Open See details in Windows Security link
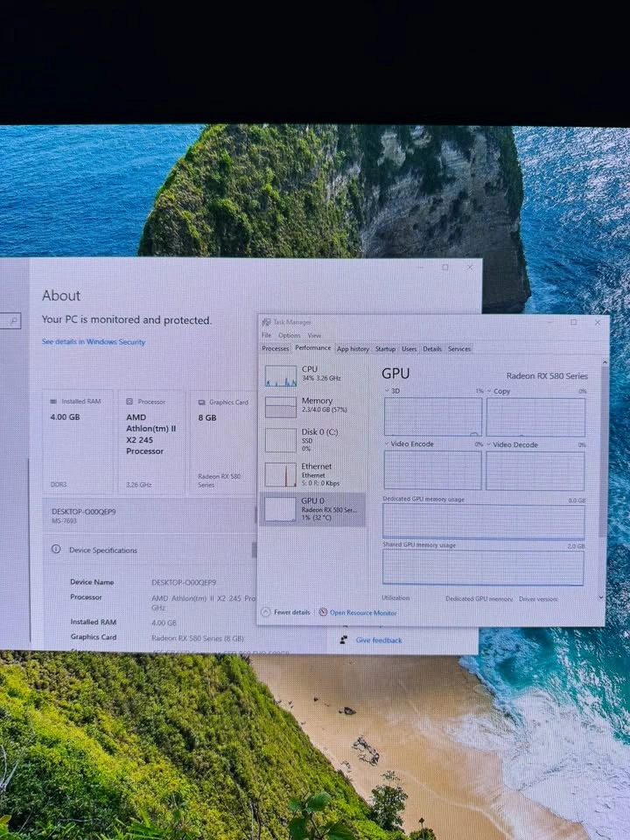630x840 pixels. click(94, 341)
